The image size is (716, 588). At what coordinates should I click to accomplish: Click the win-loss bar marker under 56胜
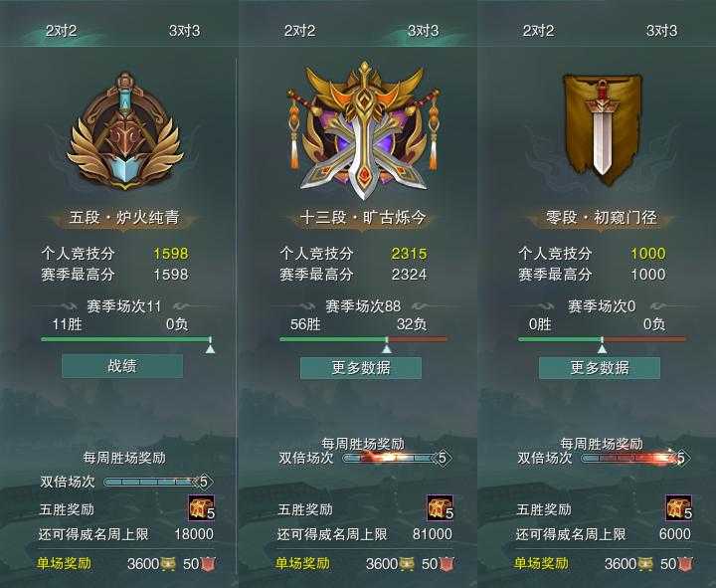tap(387, 348)
